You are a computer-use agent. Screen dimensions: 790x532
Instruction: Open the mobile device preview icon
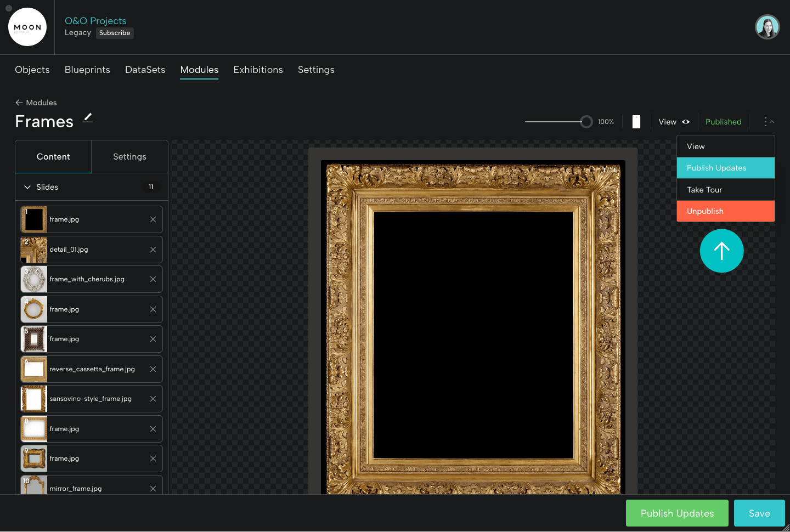pos(636,121)
